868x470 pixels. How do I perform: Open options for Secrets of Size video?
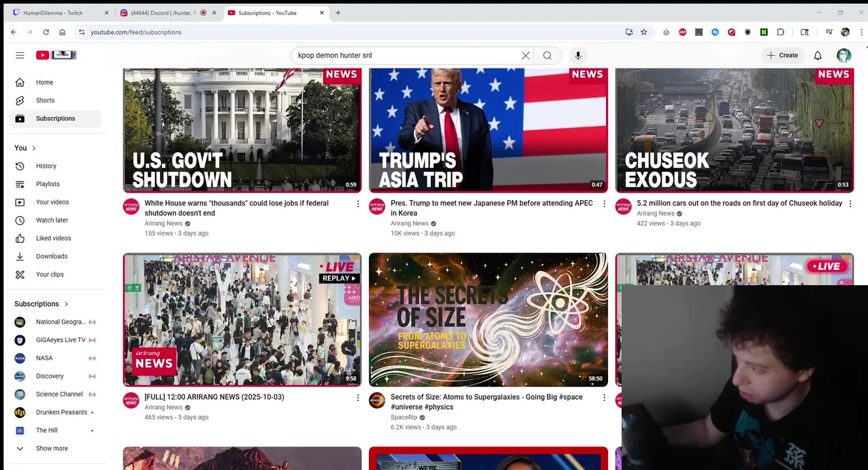click(x=604, y=398)
